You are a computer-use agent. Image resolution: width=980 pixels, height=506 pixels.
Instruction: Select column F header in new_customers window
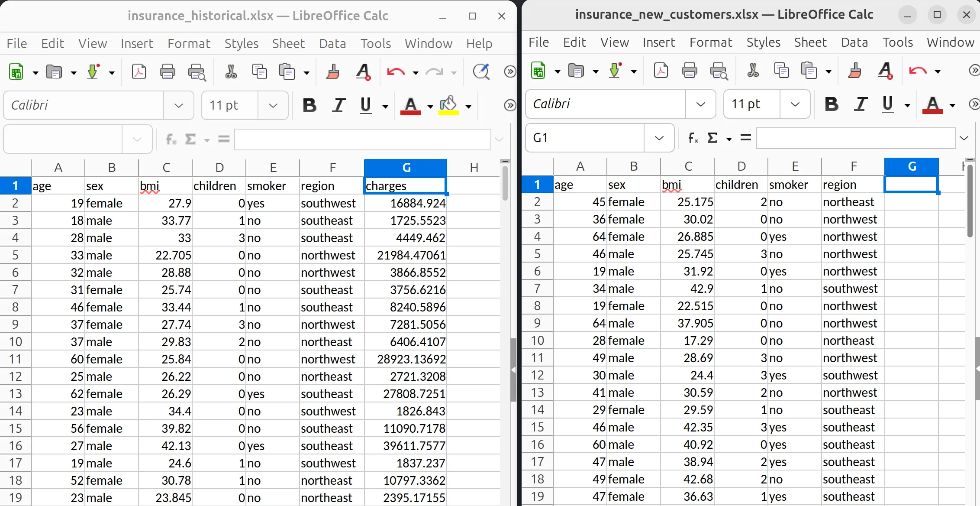tap(853, 166)
